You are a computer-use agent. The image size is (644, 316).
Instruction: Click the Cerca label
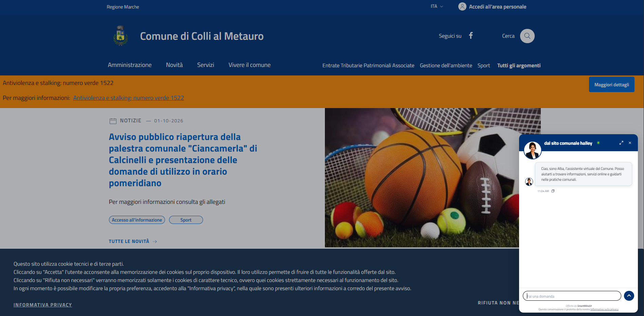click(x=508, y=36)
